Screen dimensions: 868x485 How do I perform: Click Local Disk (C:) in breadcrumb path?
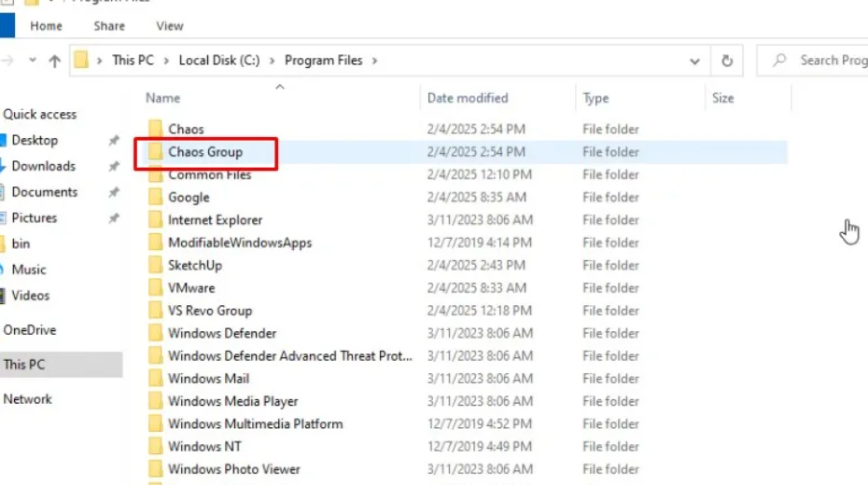point(218,61)
